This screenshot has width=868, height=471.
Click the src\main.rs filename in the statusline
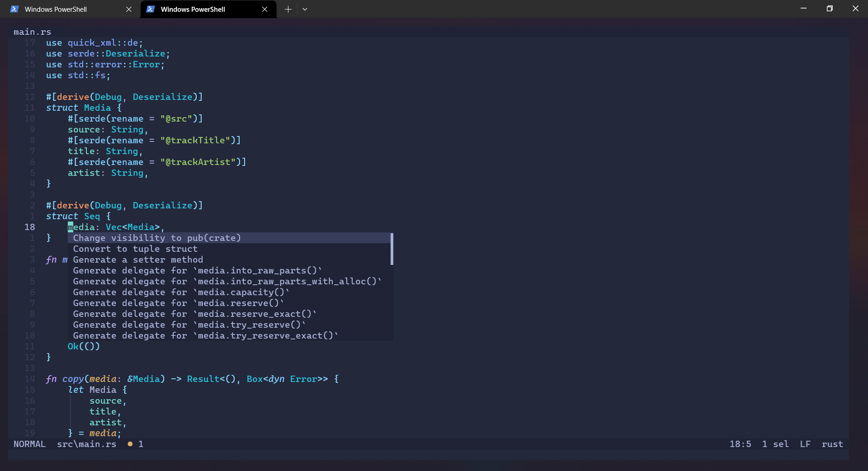pos(86,444)
